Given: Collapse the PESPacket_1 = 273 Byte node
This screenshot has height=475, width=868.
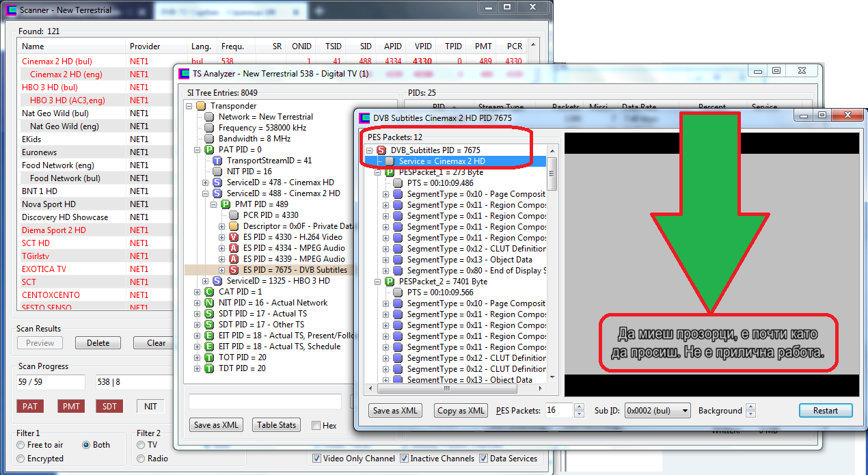Looking at the screenshot, I should (378, 172).
